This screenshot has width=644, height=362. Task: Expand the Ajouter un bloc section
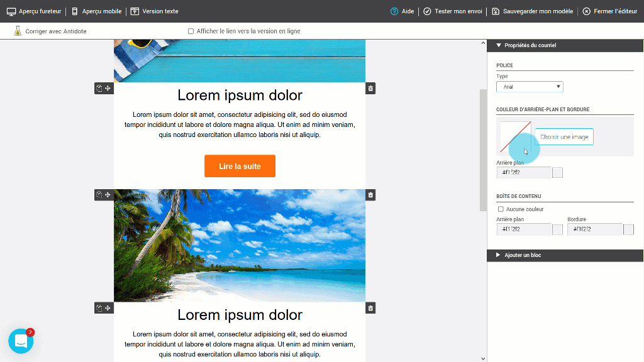pos(499,255)
